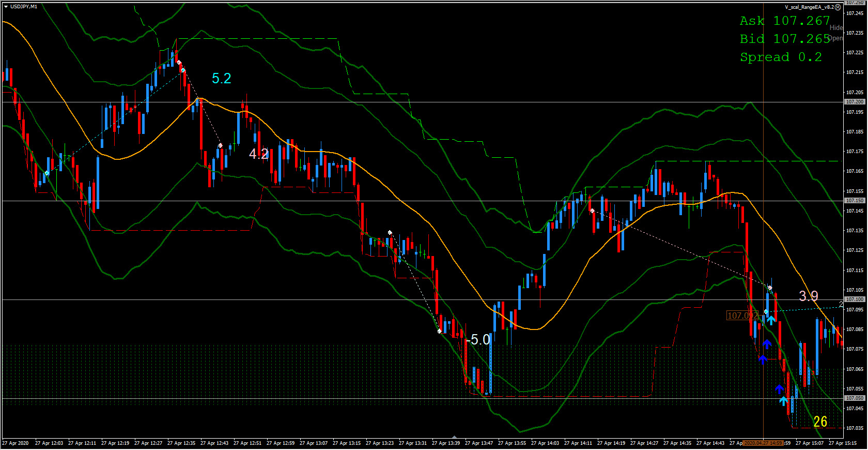This screenshot has height=450, width=868.
Task: Click the USDJPY,M1 chart title
Action: (x=24, y=7)
